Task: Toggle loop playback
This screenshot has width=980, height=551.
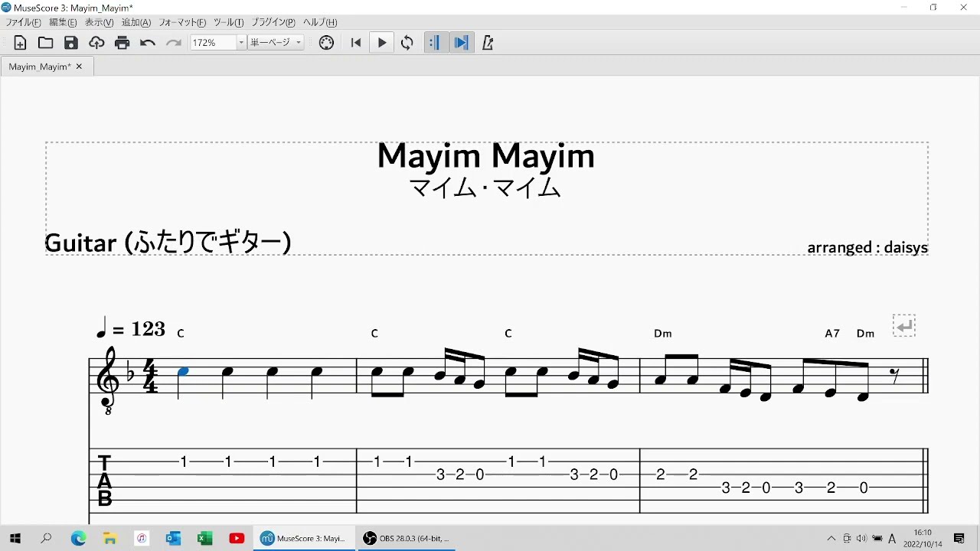Action: [407, 43]
